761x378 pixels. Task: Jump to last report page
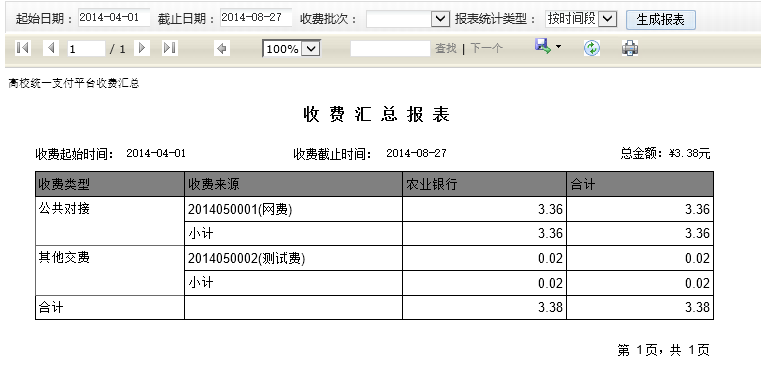click(x=169, y=48)
